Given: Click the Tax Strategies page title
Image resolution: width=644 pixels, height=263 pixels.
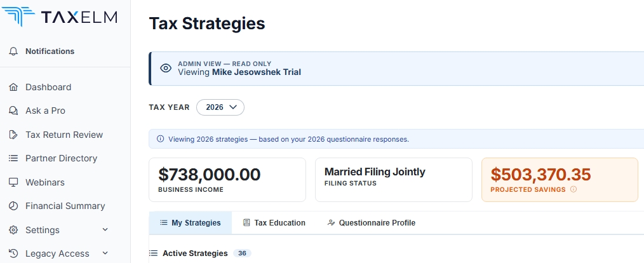Looking at the screenshot, I should tap(207, 24).
